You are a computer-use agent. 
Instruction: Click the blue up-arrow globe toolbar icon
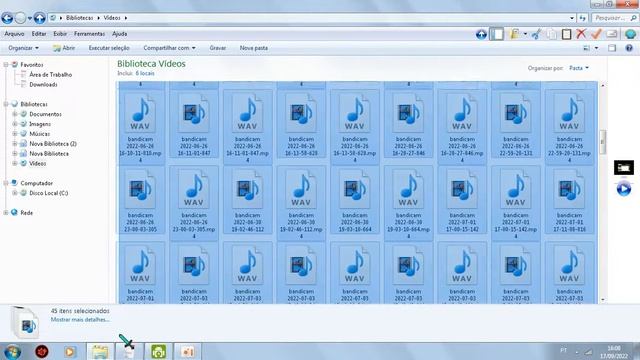coord(481,34)
